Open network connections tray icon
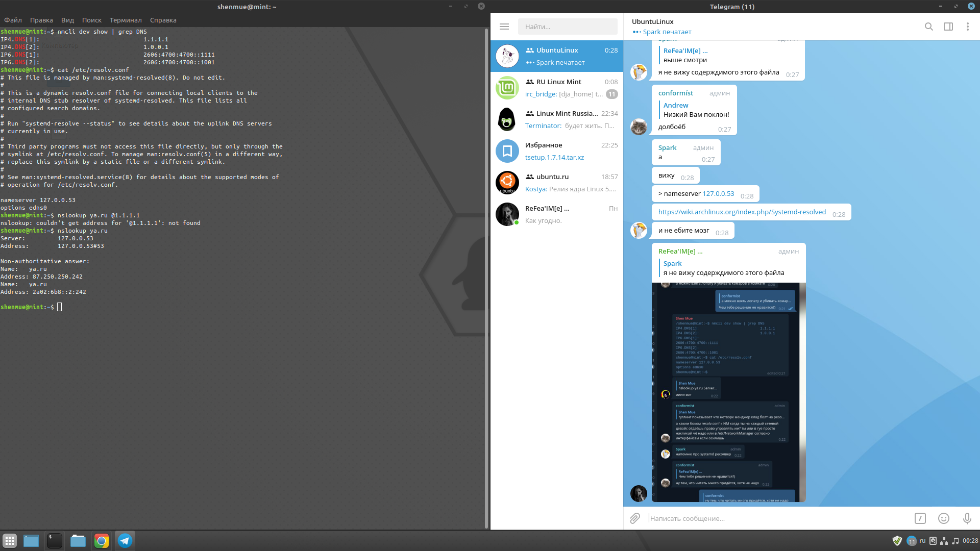 pos(944,541)
